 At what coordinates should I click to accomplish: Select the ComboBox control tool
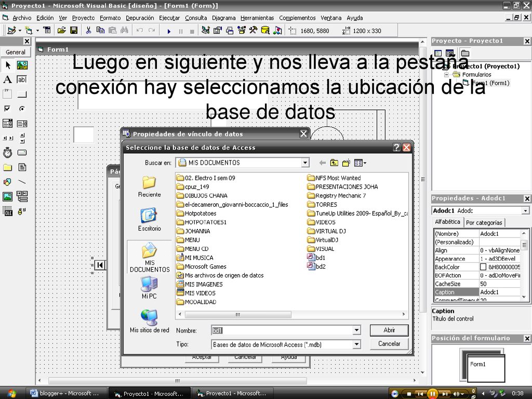[7, 123]
